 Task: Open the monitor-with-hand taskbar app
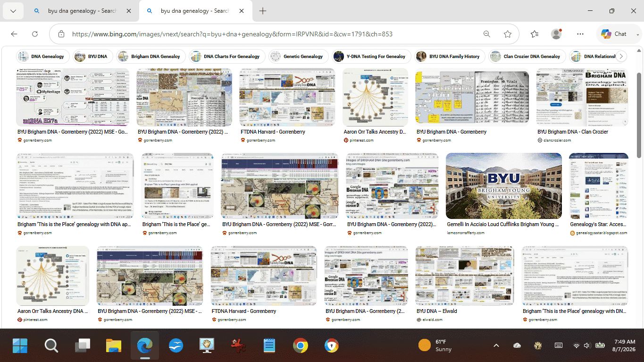tap(207, 346)
